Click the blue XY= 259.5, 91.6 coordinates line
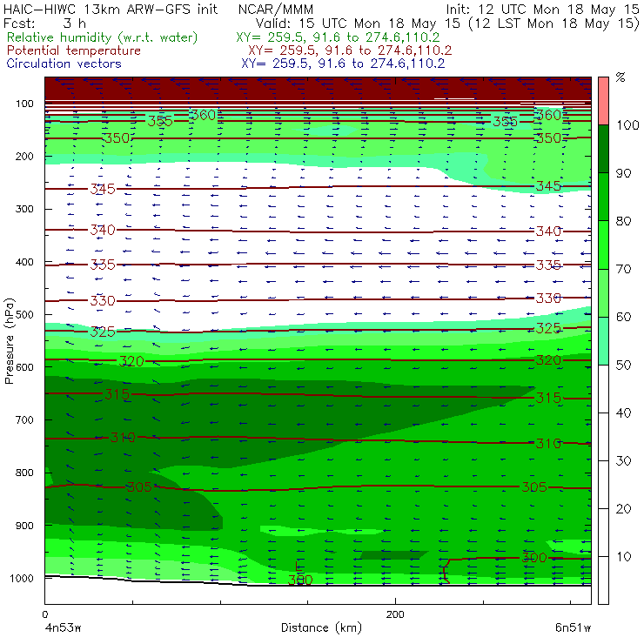 pyautogui.click(x=343, y=64)
